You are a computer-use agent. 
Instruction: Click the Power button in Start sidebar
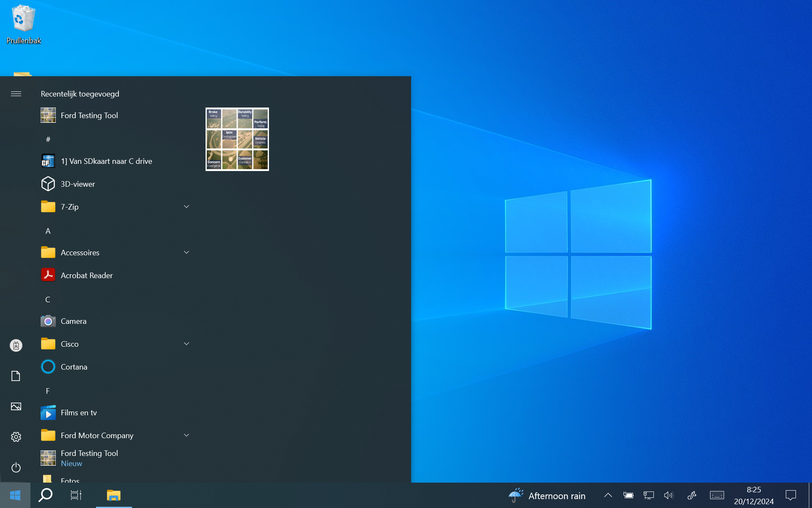[16, 467]
